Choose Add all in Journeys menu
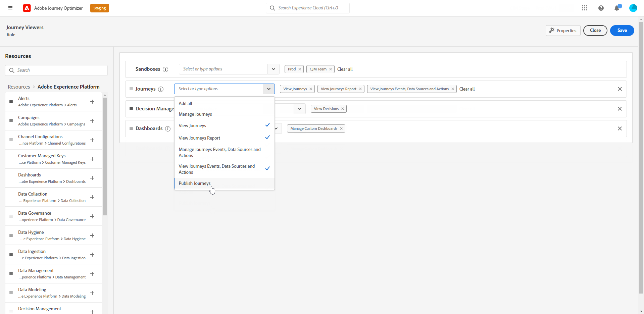The height and width of the screenshot is (314, 644). pyautogui.click(x=186, y=103)
